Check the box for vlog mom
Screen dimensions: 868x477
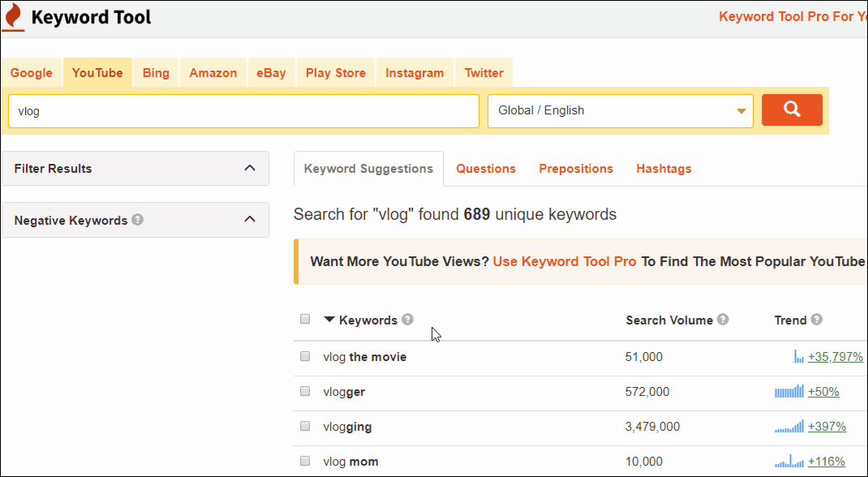pyautogui.click(x=305, y=461)
